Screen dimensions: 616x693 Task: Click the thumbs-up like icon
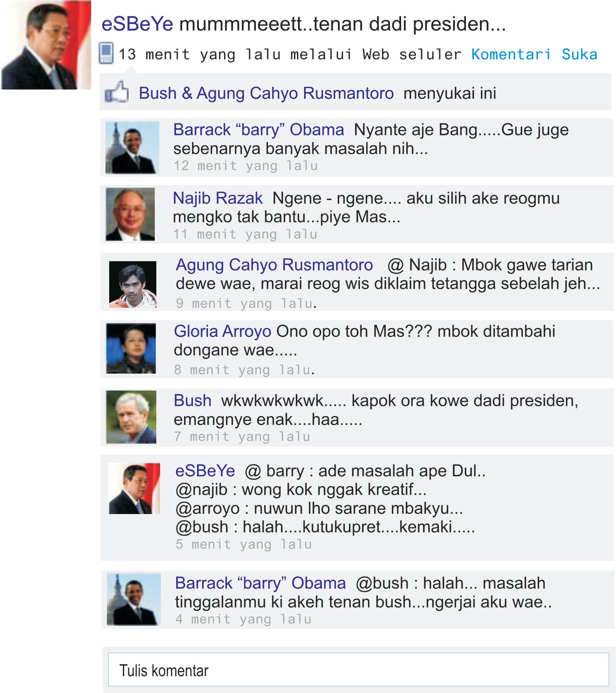117,92
